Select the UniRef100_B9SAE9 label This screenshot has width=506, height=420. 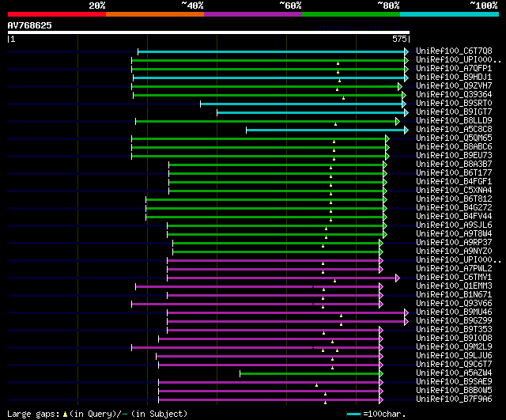point(454,382)
